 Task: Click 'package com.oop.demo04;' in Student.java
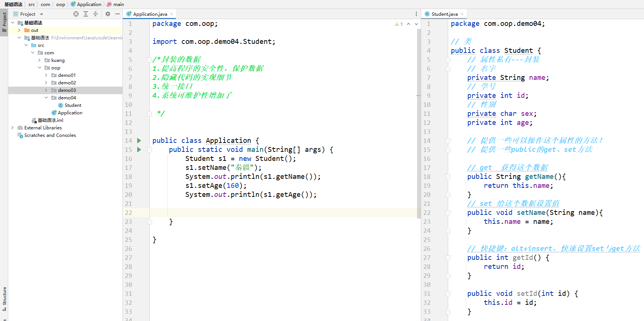coord(498,24)
